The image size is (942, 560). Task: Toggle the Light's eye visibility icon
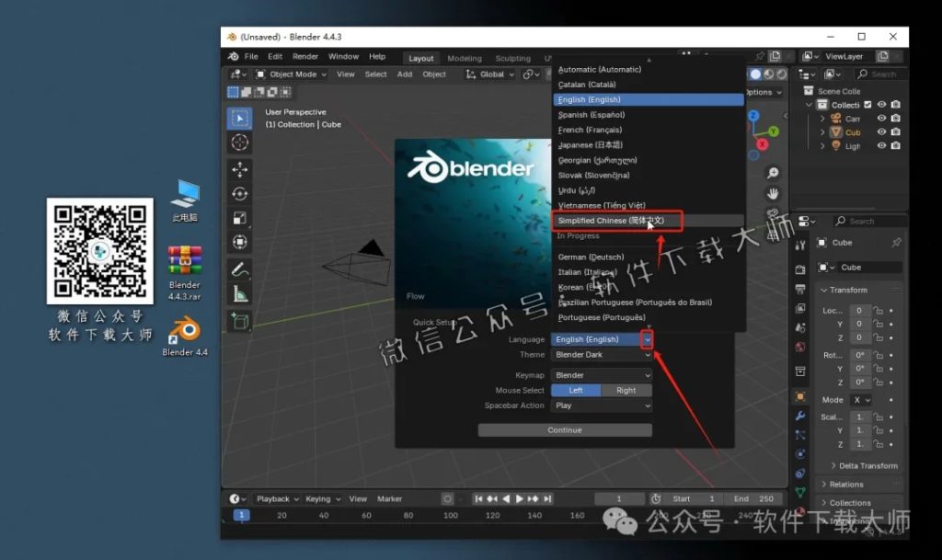881,145
